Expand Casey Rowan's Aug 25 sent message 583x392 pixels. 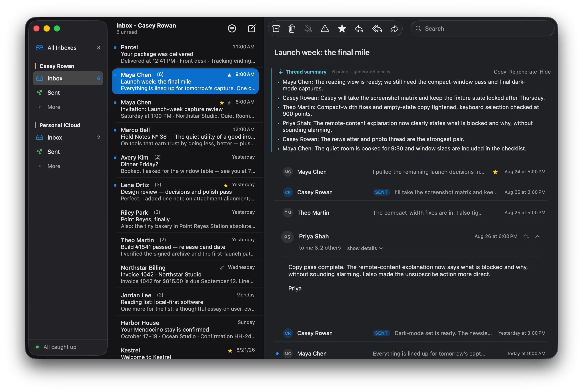pyautogui.click(x=411, y=192)
